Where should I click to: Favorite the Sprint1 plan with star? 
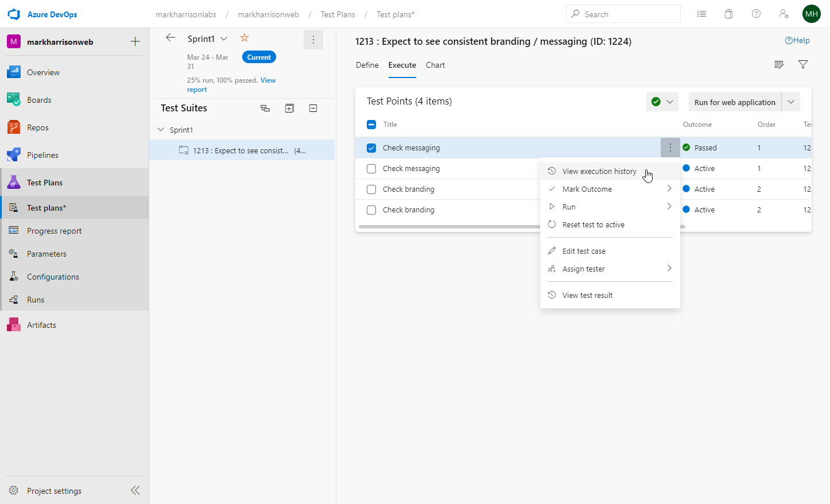[245, 38]
